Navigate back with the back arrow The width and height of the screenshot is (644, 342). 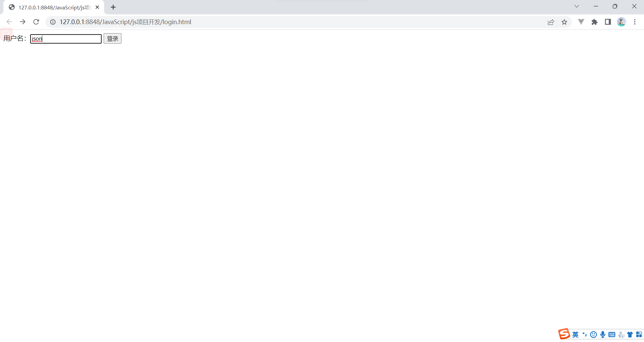[x=9, y=22]
